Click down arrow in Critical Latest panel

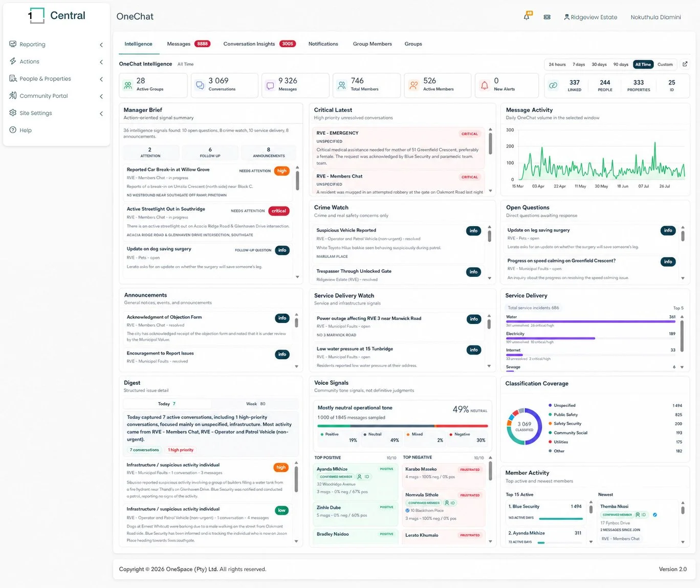pos(490,191)
